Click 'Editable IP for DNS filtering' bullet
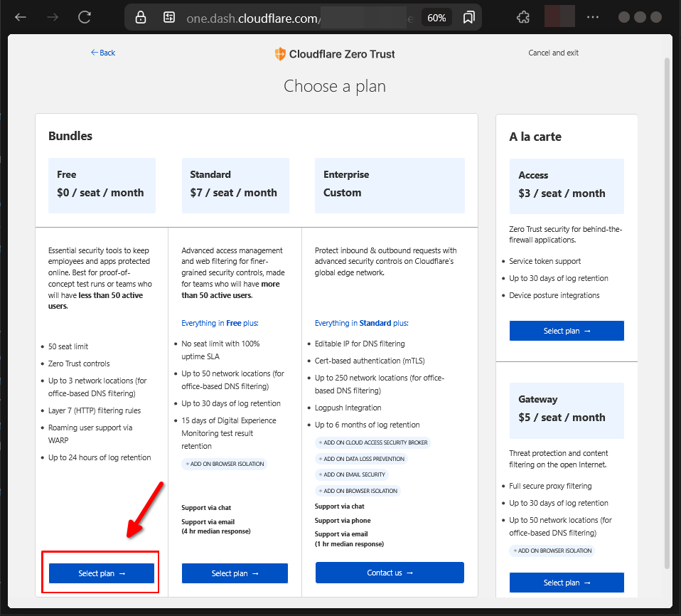The image size is (681, 616). (x=360, y=344)
